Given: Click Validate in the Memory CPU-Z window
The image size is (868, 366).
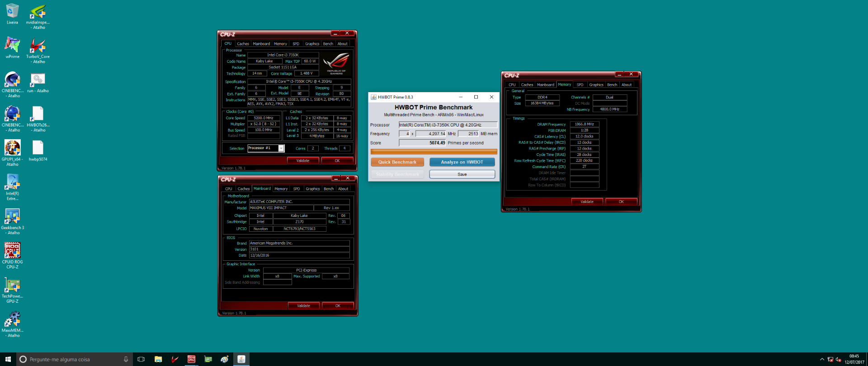Looking at the screenshot, I should tap(587, 202).
